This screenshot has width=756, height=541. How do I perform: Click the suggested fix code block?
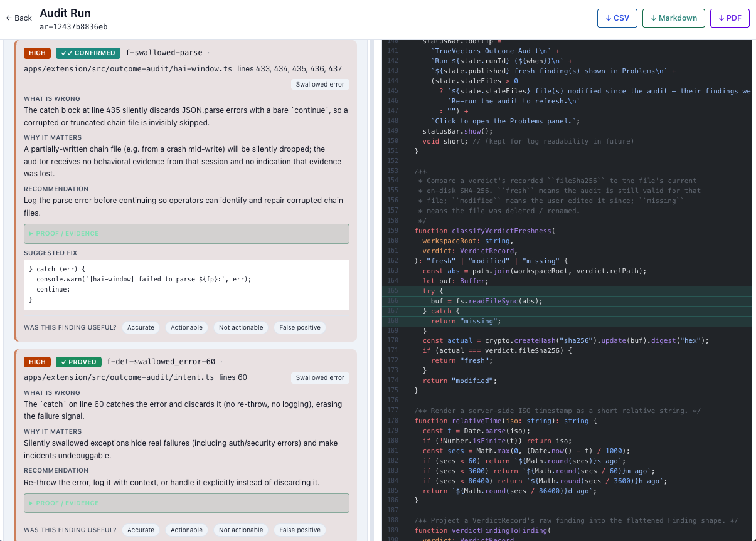coord(186,285)
